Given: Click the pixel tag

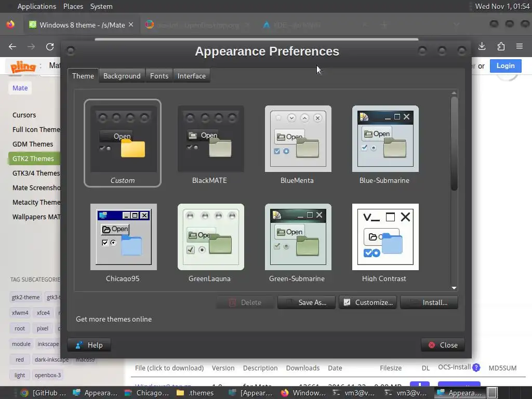Looking at the screenshot, I should pyautogui.click(x=43, y=328).
